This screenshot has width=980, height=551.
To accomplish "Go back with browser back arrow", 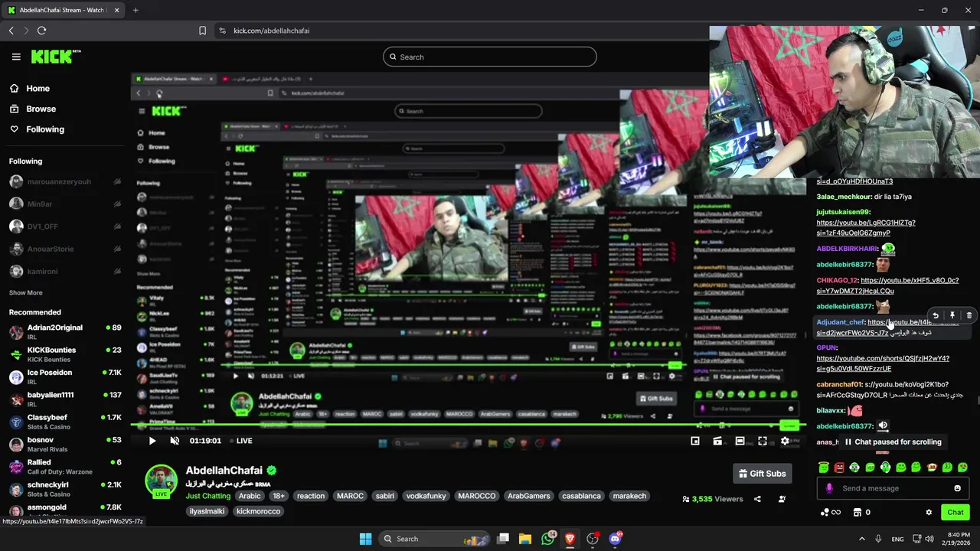I will point(11,31).
